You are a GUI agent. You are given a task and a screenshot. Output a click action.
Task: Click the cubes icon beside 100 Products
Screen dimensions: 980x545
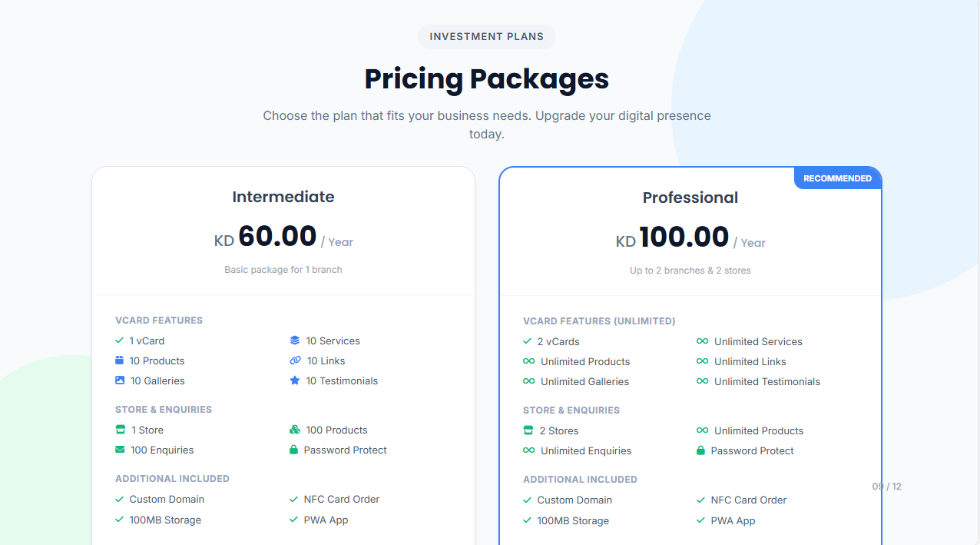[x=295, y=430]
